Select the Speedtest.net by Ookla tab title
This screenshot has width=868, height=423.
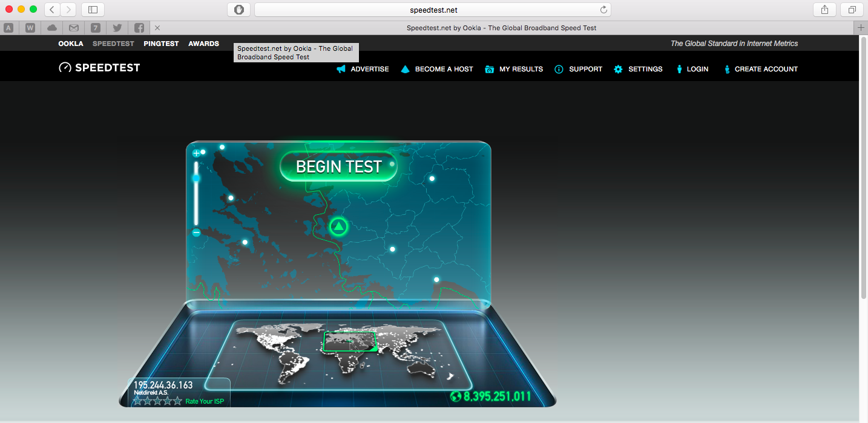tap(502, 28)
